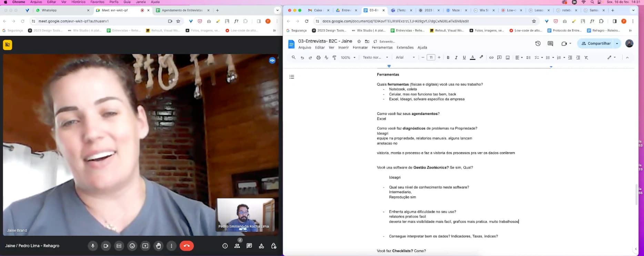Print the document using the printer icon
This screenshot has height=256, width=644.
(318, 58)
